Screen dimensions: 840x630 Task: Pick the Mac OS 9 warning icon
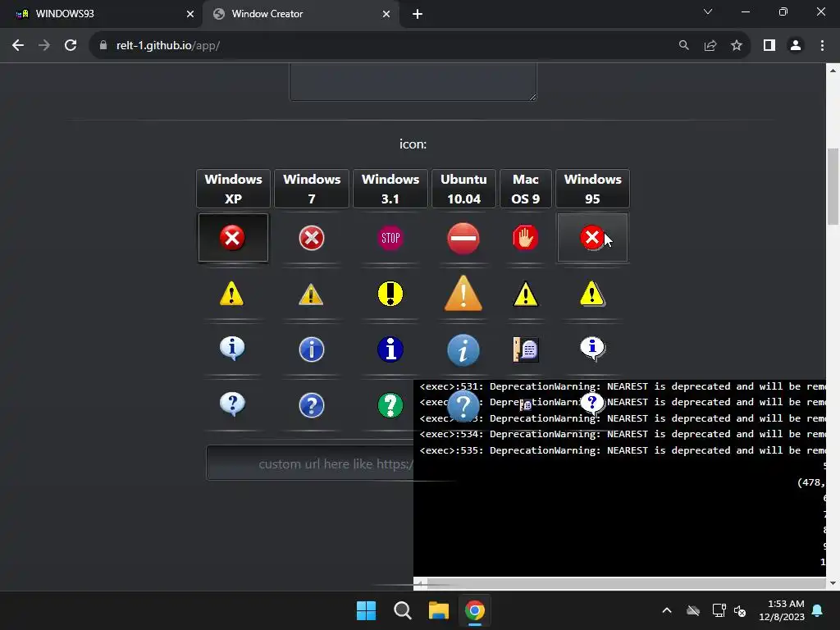[x=526, y=294]
